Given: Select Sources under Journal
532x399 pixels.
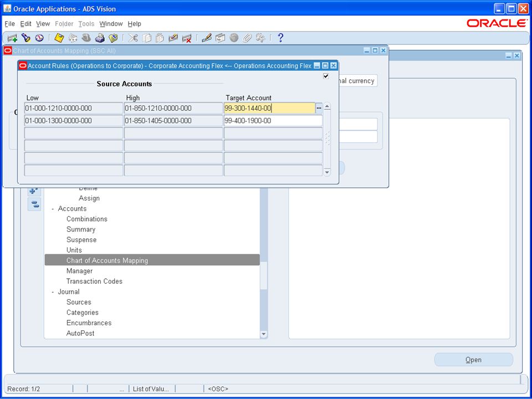Looking at the screenshot, I should pos(79,302).
